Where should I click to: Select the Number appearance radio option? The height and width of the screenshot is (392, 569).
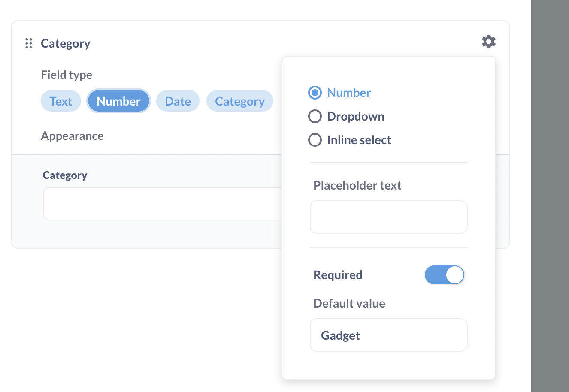click(x=315, y=93)
